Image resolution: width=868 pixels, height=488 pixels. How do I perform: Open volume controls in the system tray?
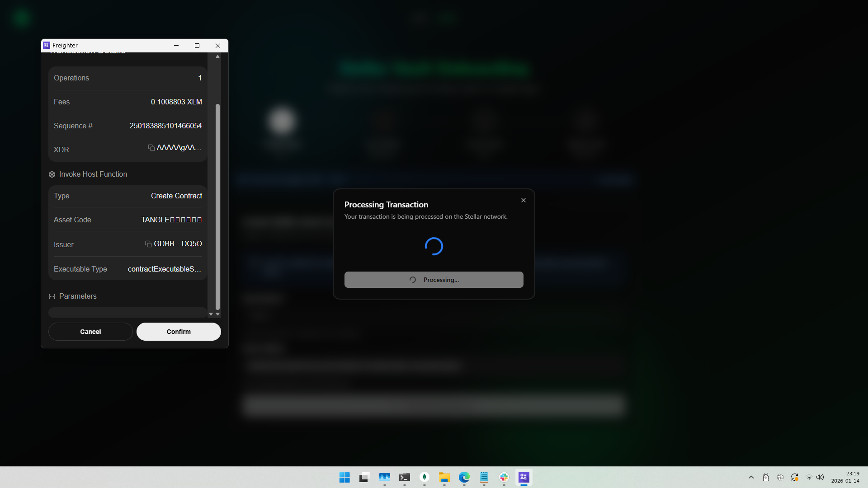point(820,477)
